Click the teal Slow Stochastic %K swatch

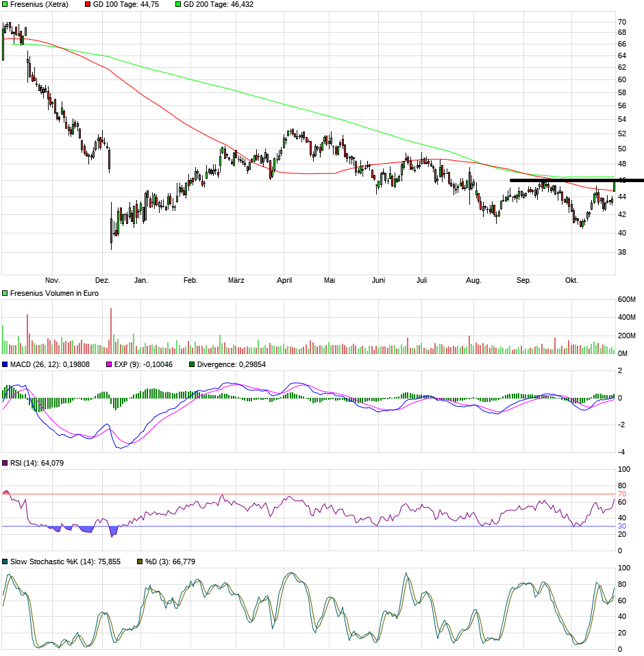[5, 562]
